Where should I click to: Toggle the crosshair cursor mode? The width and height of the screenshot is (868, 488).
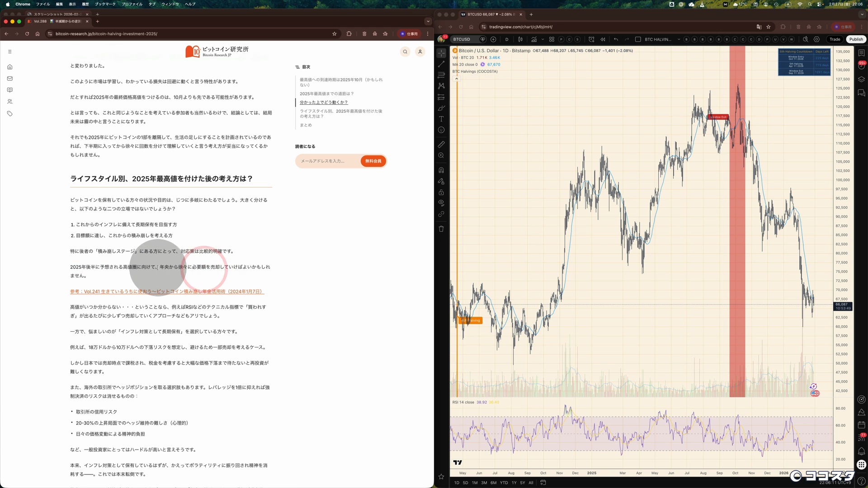point(441,53)
